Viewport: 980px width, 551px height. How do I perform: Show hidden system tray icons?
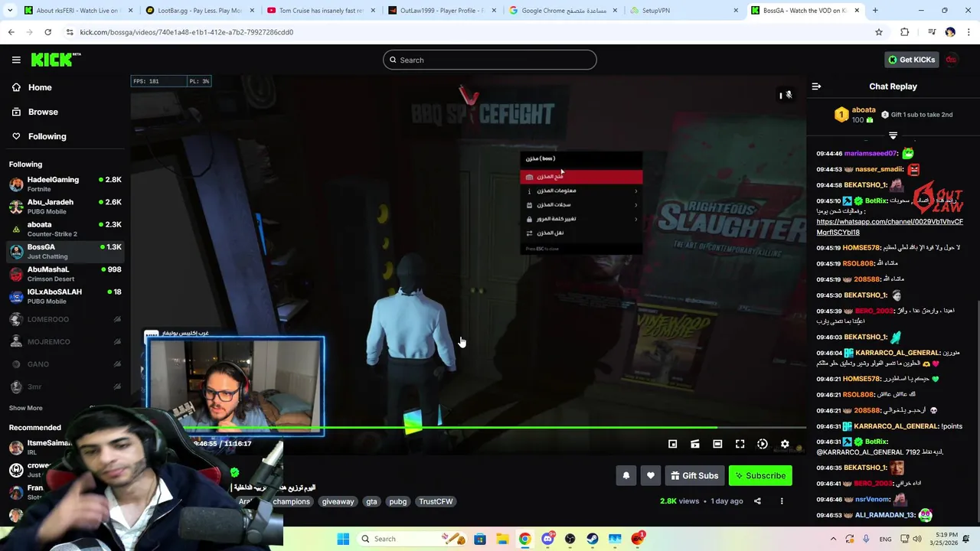(833, 539)
